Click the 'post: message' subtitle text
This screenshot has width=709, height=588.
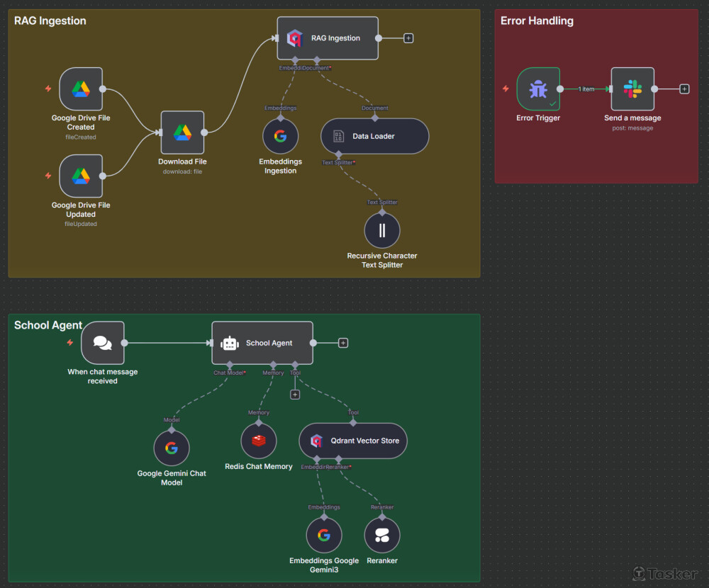pyautogui.click(x=632, y=128)
